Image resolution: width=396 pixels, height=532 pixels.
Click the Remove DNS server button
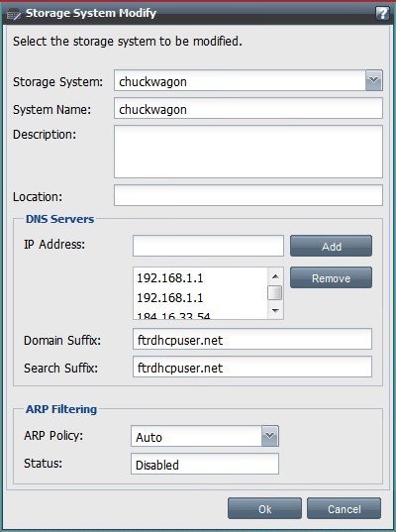coord(331,277)
